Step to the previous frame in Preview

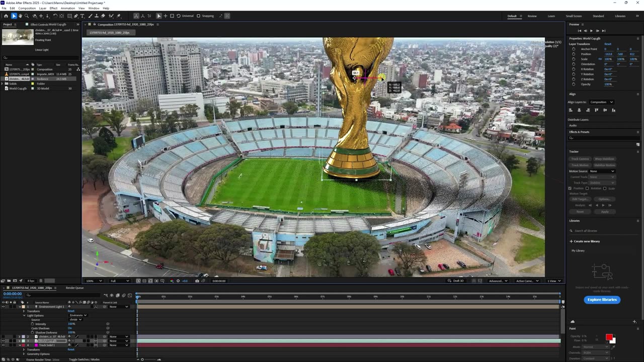click(x=586, y=31)
